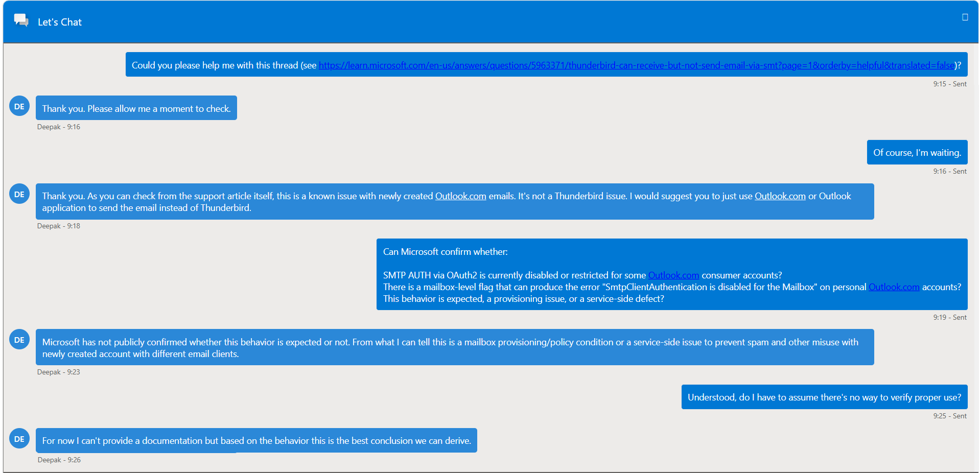Click the 'Please allow me a moment' message bubble

(x=136, y=108)
